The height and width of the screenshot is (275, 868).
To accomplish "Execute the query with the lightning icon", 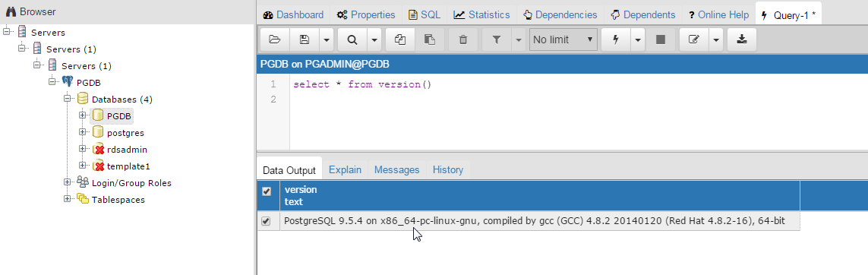I will click(x=616, y=40).
